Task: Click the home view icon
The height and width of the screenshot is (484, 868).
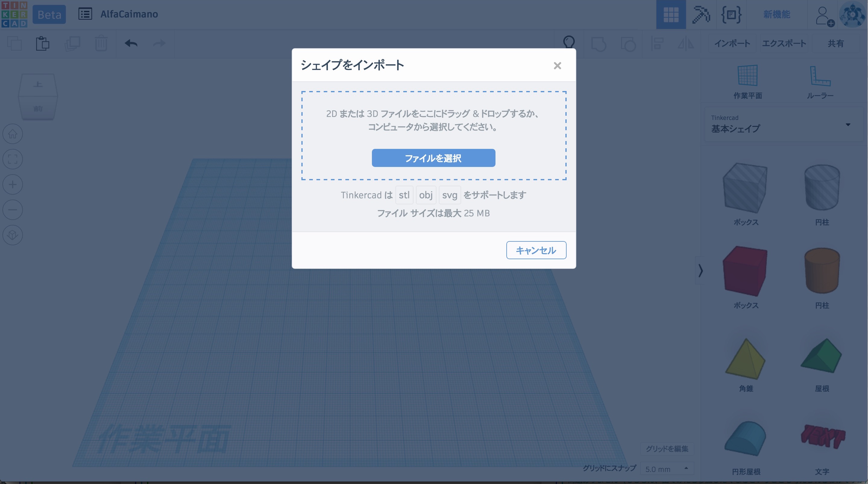Action: (x=13, y=134)
